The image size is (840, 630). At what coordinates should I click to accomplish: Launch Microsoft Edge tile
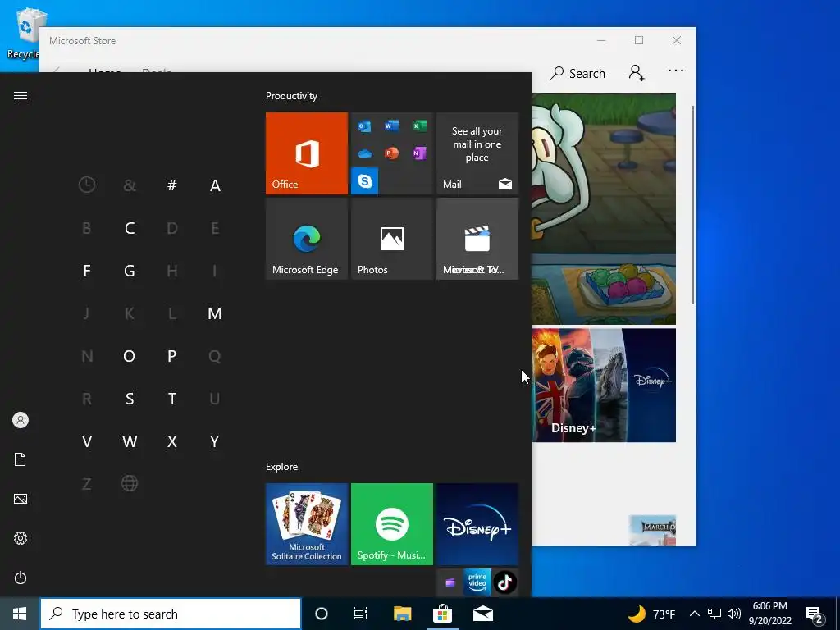(307, 239)
